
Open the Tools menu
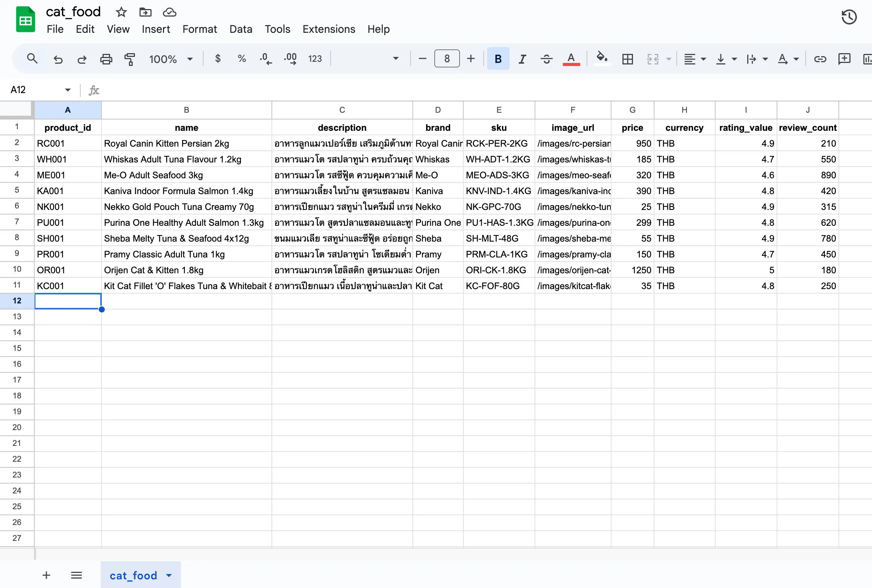coord(277,29)
